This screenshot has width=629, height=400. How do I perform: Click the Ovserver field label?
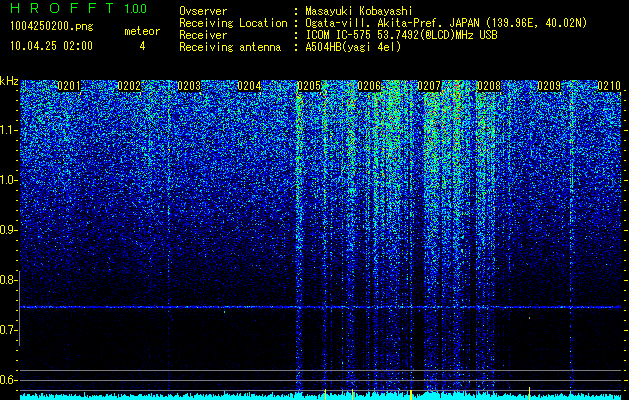203,11
